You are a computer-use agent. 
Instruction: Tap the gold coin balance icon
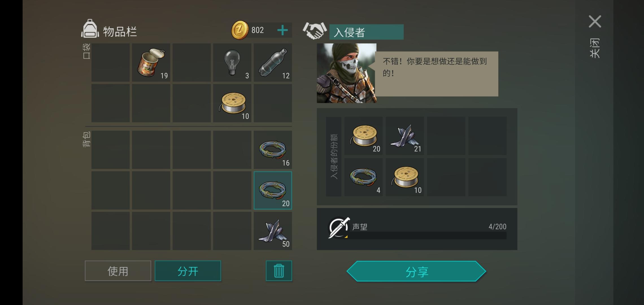point(240,30)
